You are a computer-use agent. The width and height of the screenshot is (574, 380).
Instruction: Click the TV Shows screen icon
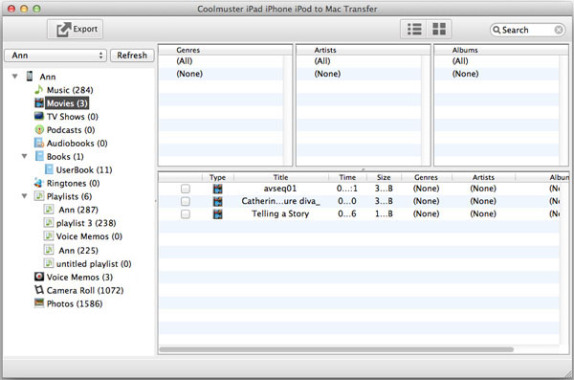coord(39,116)
